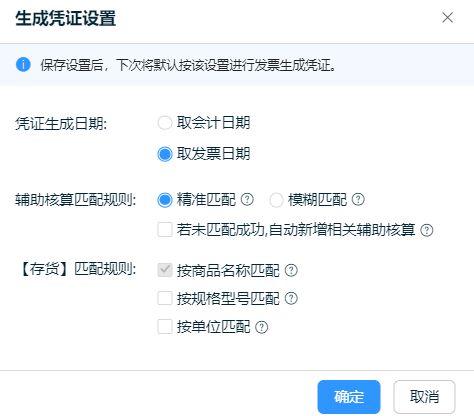Close the 生成凭证设置 dialog with X
Viewport: 474px width, 416px height.
pyautogui.click(x=447, y=17)
